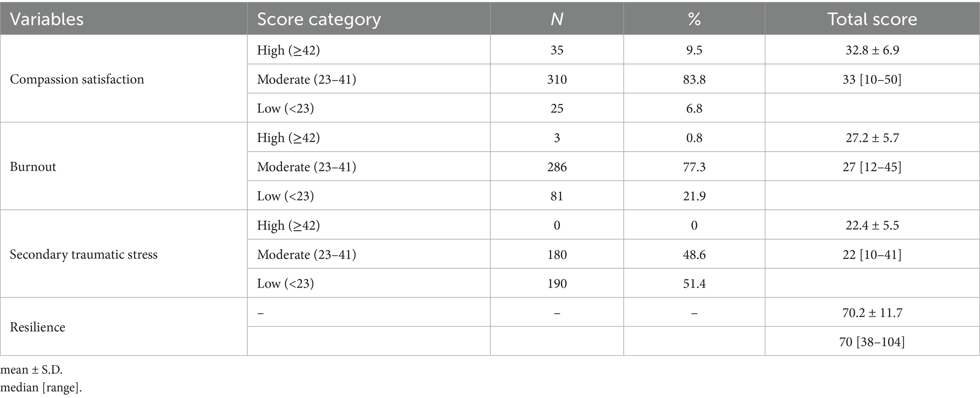Click the Resilience row label

tap(37, 327)
